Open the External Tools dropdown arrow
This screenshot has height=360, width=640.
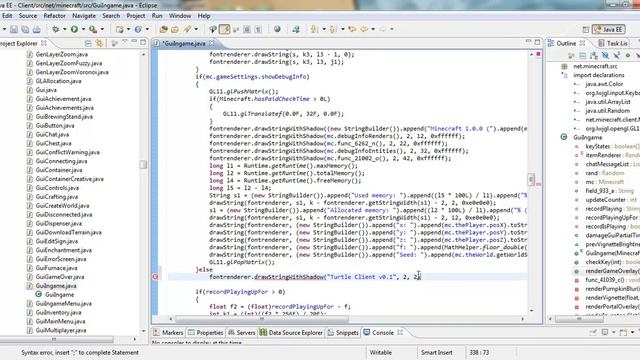pyautogui.click(x=102, y=29)
